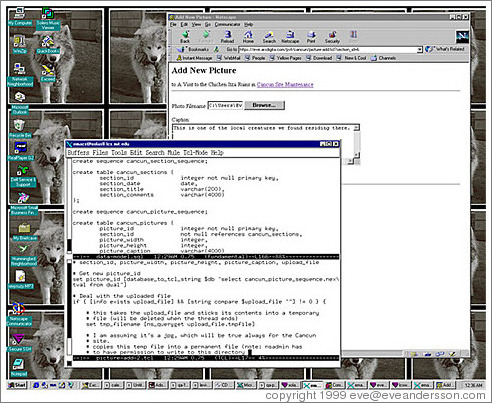Open Search from the Netscape toolbar
The width and height of the screenshot is (492, 403).
point(269,37)
